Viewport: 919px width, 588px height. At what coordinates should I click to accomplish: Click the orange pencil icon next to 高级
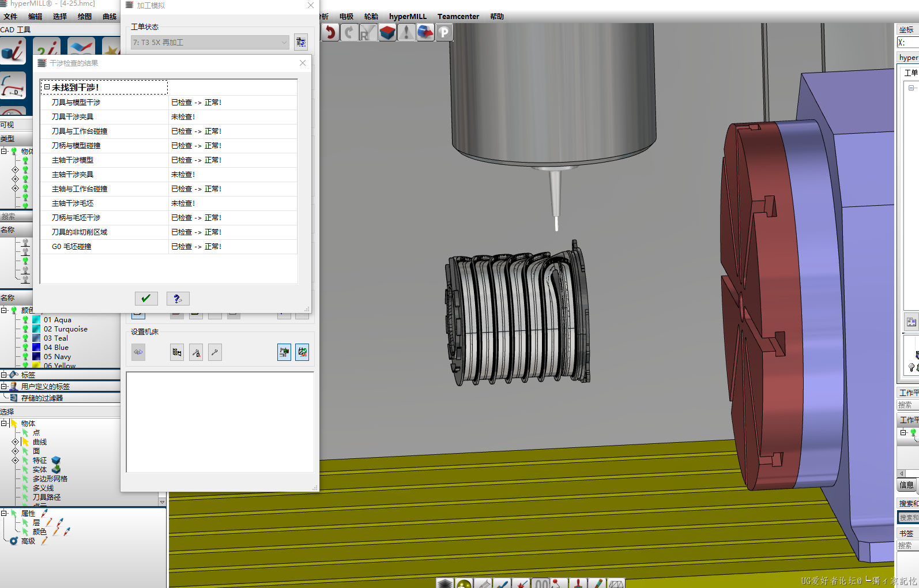pos(44,541)
